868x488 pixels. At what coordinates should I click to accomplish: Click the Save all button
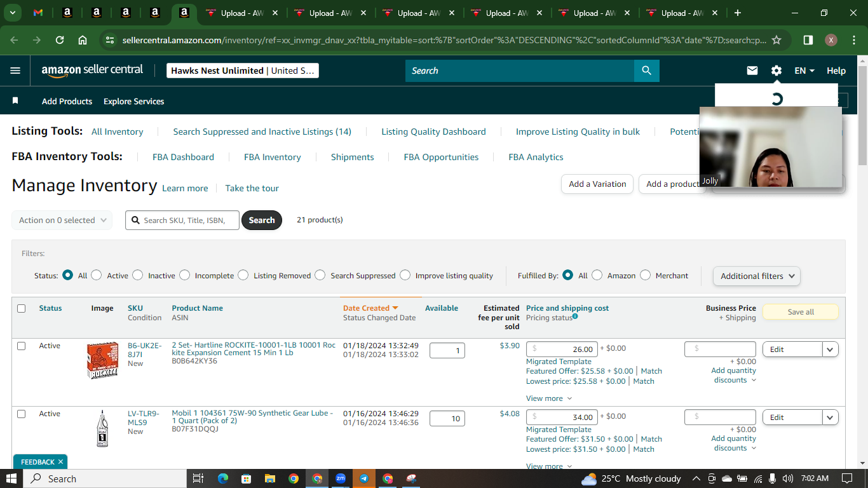pyautogui.click(x=801, y=312)
